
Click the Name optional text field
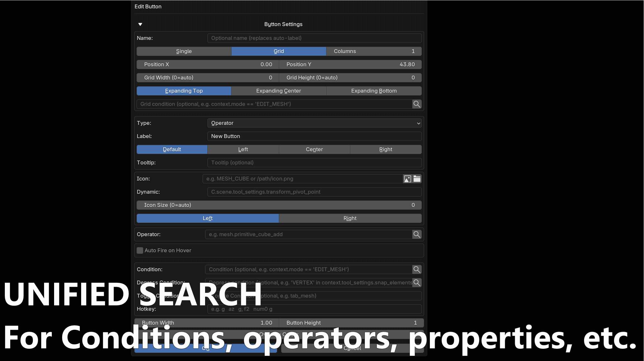click(x=314, y=38)
